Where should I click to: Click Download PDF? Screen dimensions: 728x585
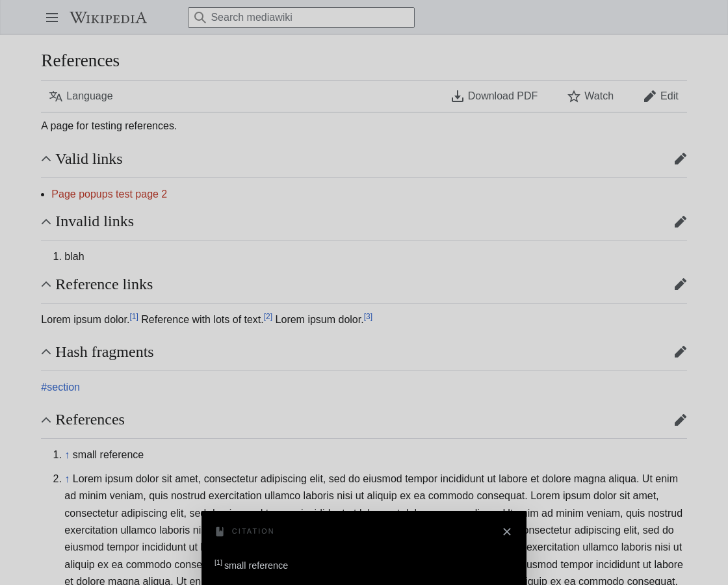tap(495, 96)
